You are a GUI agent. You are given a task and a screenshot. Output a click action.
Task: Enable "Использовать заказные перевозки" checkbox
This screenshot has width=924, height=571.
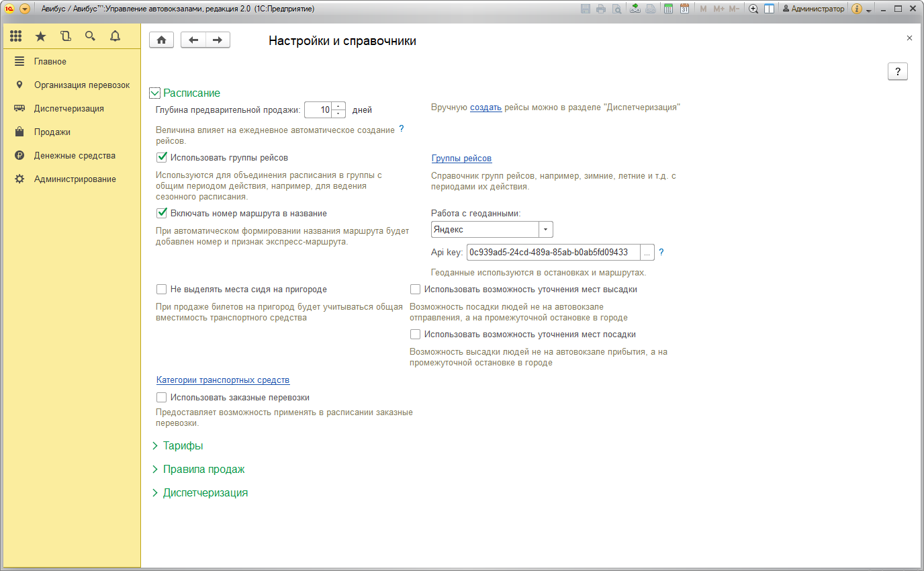click(x=162, y=398)
